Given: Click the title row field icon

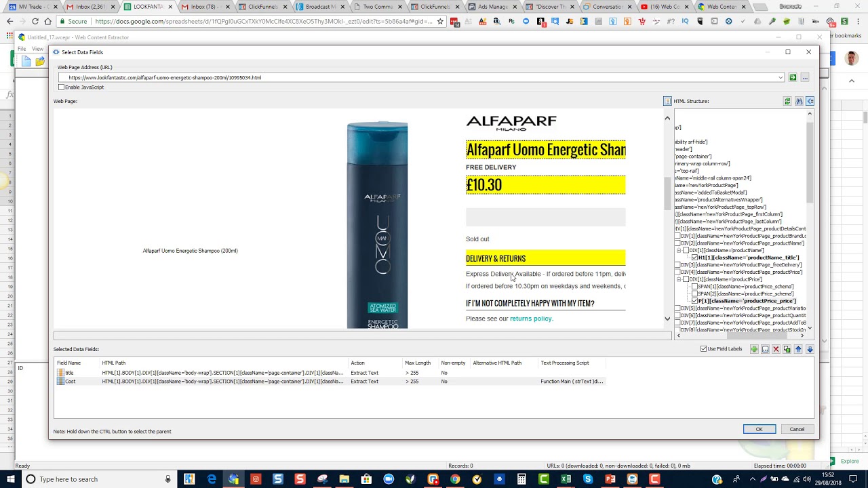Looking at the screenshot, I should click(x=60, y=373).
